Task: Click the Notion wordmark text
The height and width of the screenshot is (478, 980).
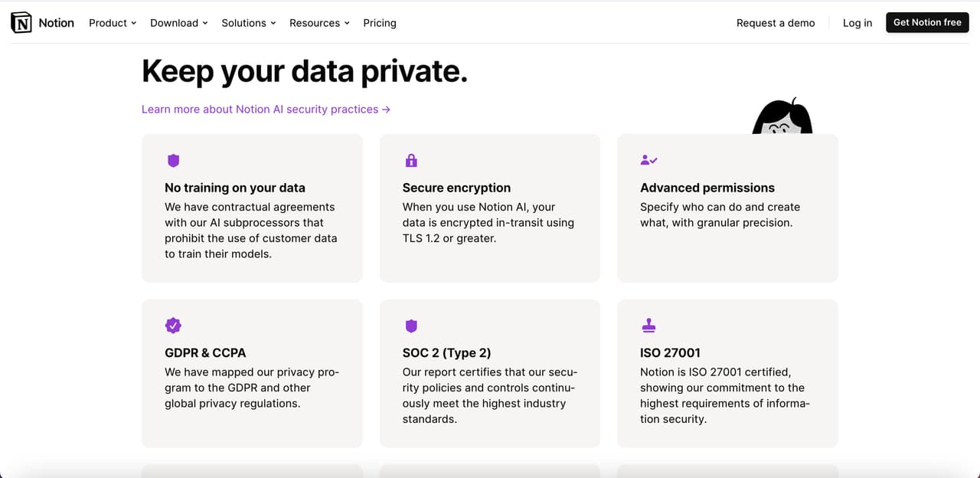Action: click(57, 23)
